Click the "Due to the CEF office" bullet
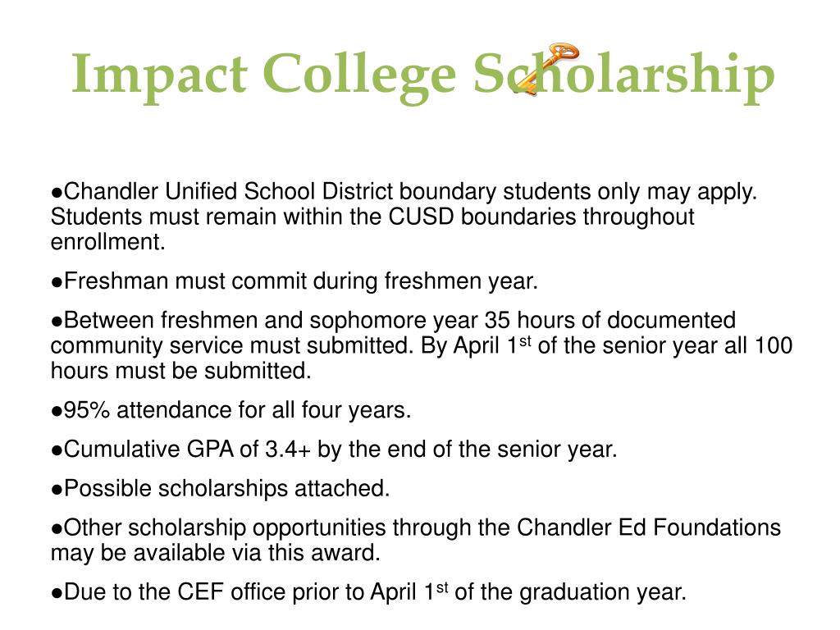Screen dimensions: 840x630 [368, 592]
